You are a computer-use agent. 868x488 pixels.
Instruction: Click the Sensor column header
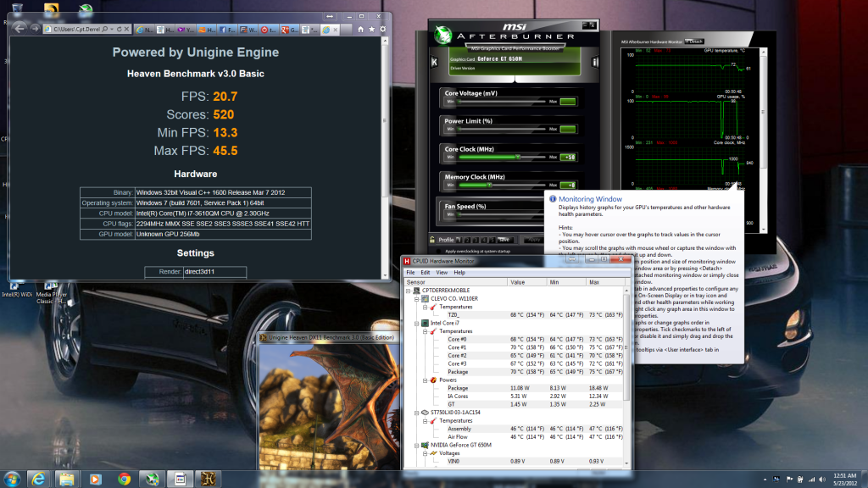tap(455, 282)
